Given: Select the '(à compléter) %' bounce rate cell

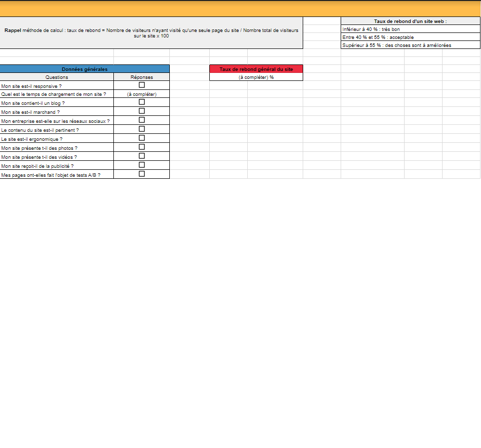Looking at the screenshot, I should pos(256,77).
